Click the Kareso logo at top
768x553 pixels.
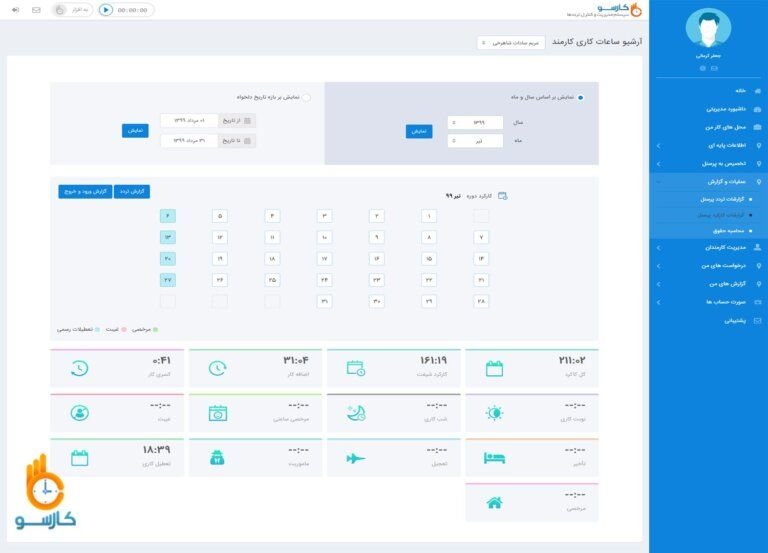tap(605, 9)
